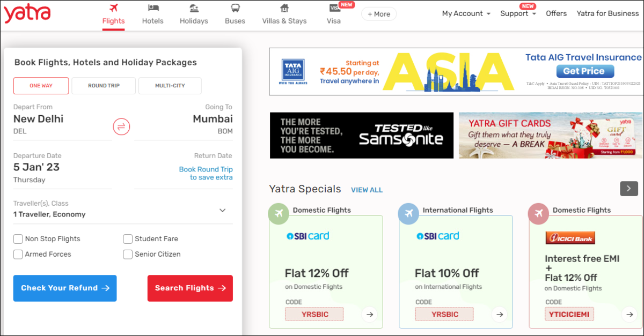Tick the Student Fare checkbox
Screen dimensions: 644x336
click(128, 239)
